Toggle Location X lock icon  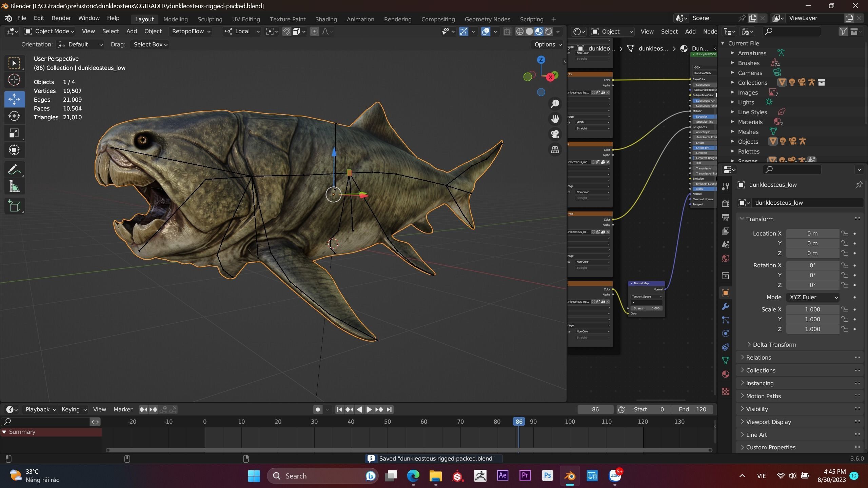845,233
